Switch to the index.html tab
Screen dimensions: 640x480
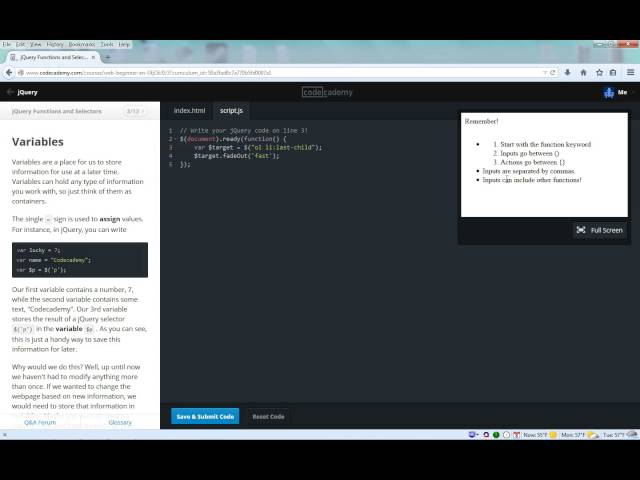tap(189, 111)
